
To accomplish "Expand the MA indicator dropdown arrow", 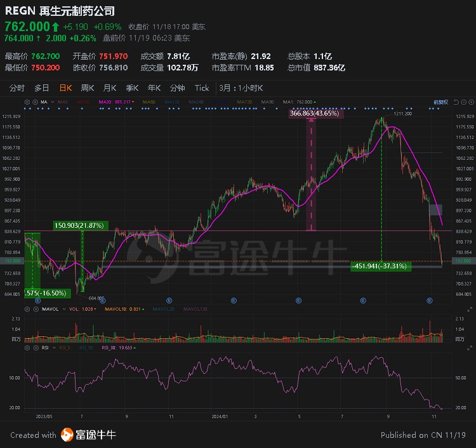I will point(52,102).
